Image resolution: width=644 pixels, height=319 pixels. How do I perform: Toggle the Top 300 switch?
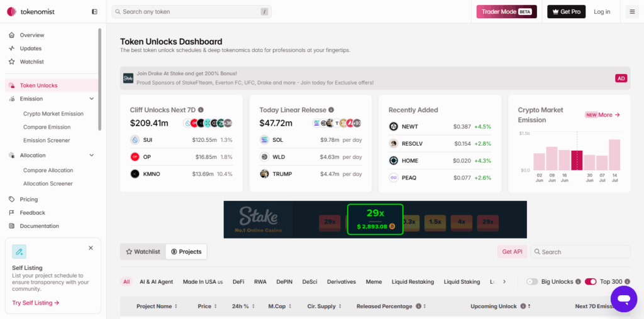(x=591, y=282)
